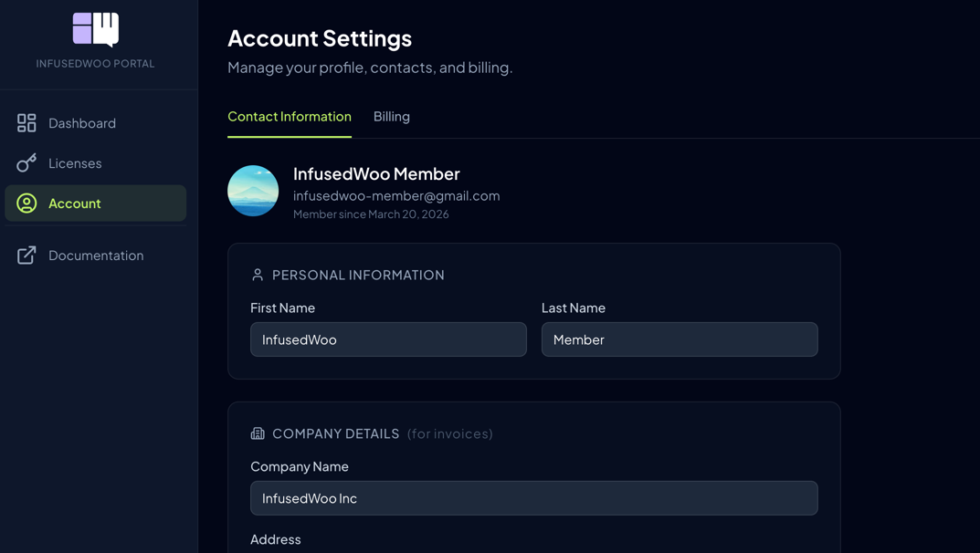Click the Address field label
980x553 pixels.
pyautogui.click(x=276, y=539)
